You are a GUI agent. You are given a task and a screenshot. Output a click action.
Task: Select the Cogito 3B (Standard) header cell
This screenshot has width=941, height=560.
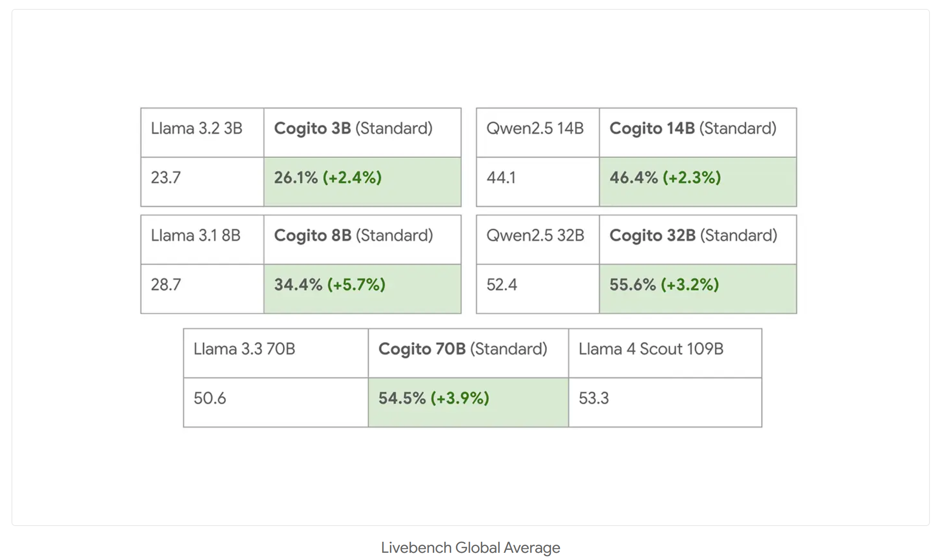[362, 132]
